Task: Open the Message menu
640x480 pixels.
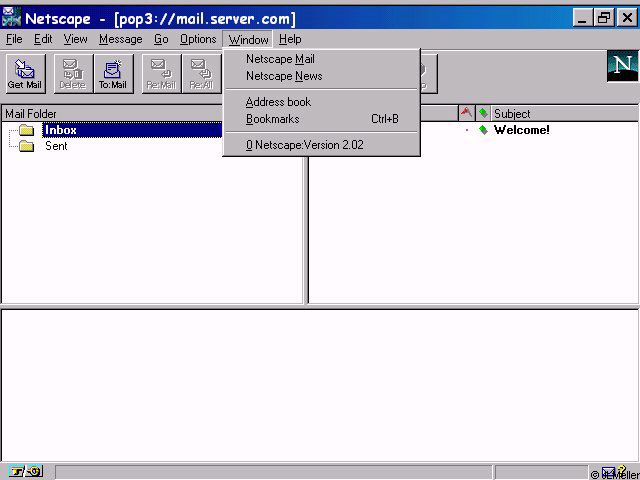Action: point(120,39)
